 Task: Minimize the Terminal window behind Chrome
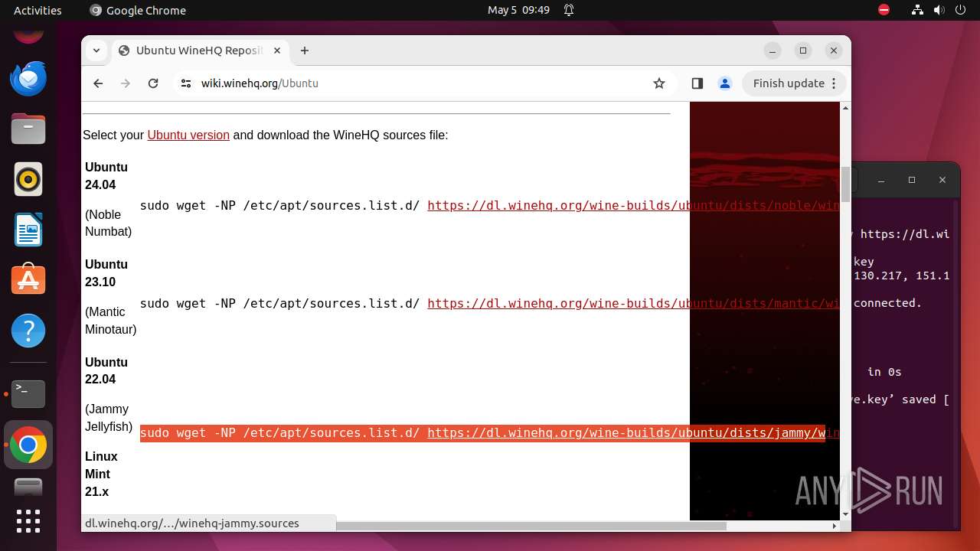pyautogui.click(x=881, y=180)
